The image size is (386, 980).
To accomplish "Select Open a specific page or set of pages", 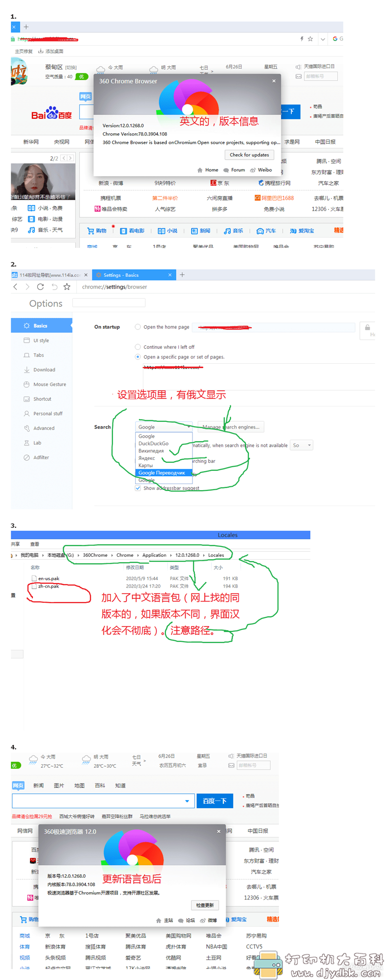I will click(x=138, y=357).
